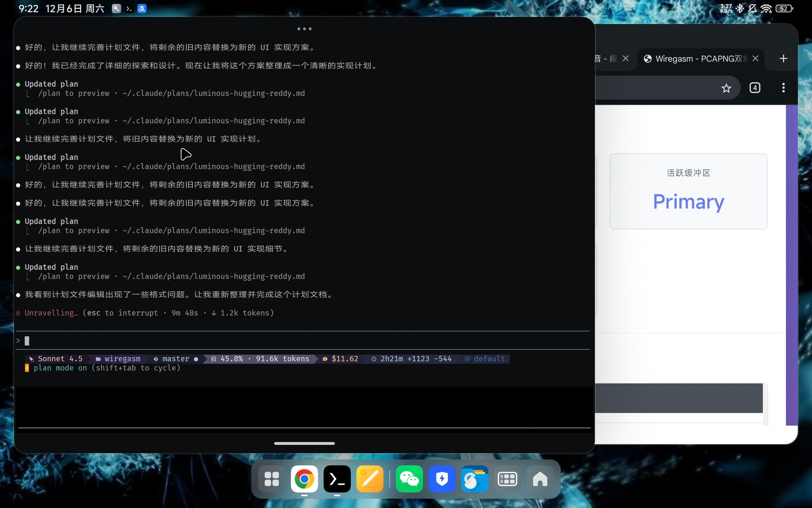This screenshot has width=812, height=508.
Task: Close the Wiregasm - PCAPNG tab
Action: [755, 58]
